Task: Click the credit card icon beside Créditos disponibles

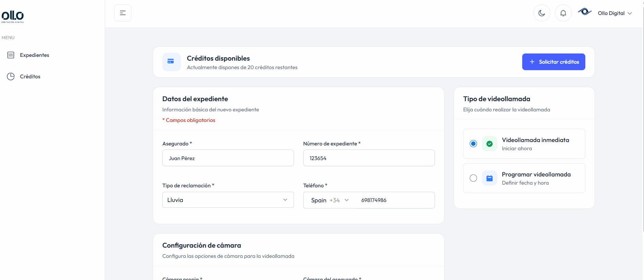Action: tap(171, 62)
